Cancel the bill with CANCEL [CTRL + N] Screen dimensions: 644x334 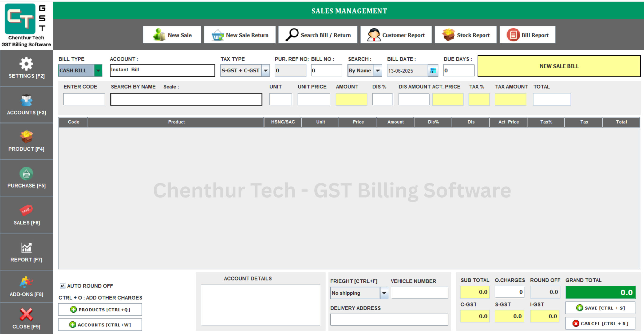(x=600, y=323)
